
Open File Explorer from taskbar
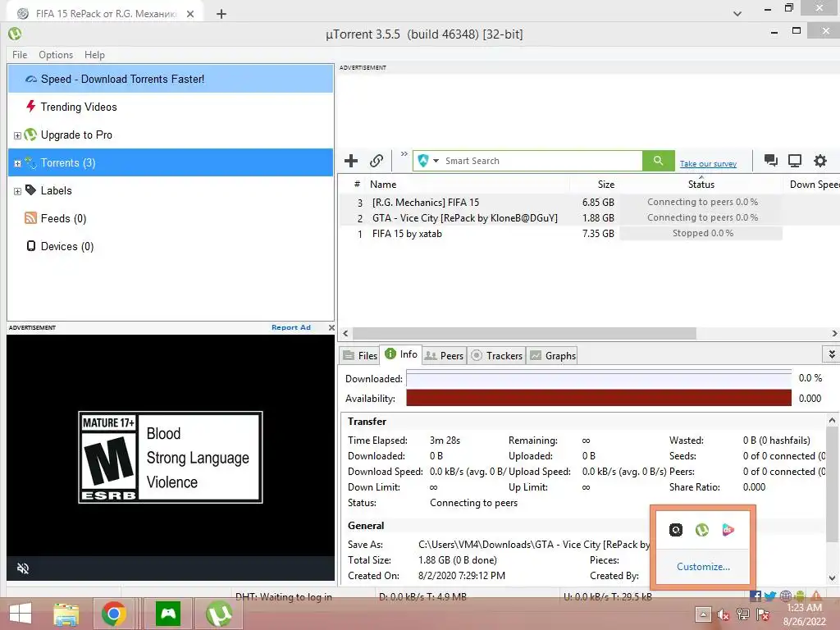click(66, 614)
